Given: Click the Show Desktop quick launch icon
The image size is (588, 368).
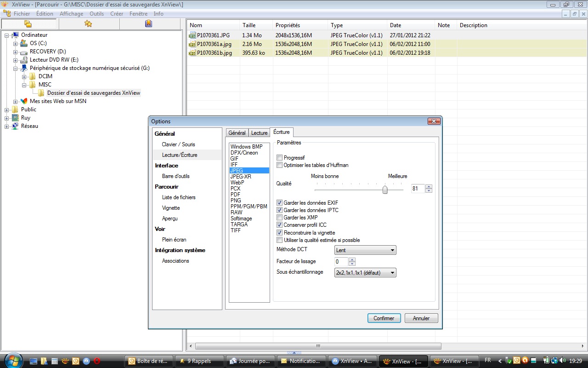Looking at the screenshot, I should click(34, 361).
